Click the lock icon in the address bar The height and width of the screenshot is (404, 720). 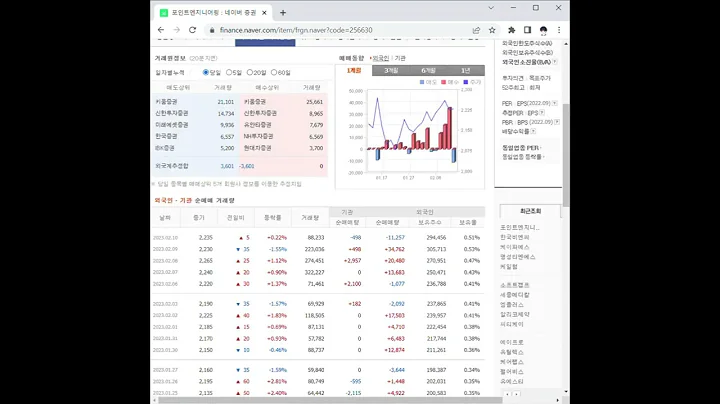[212, 30]
